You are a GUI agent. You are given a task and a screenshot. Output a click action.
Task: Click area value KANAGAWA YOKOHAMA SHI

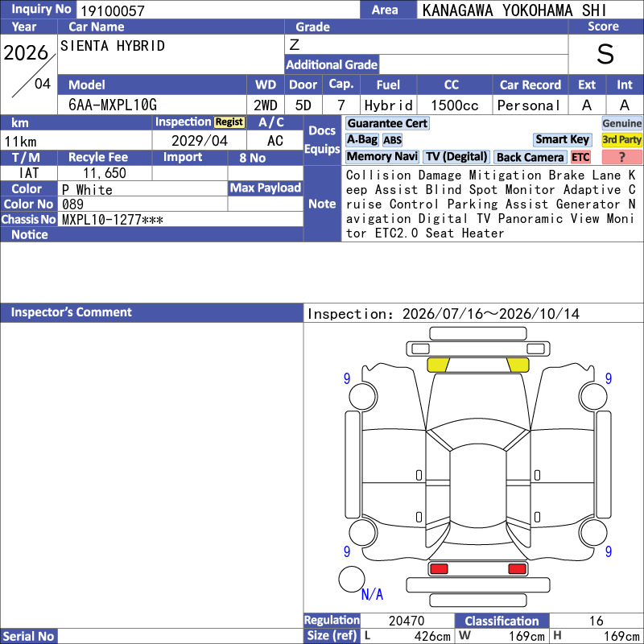(514, 10)
